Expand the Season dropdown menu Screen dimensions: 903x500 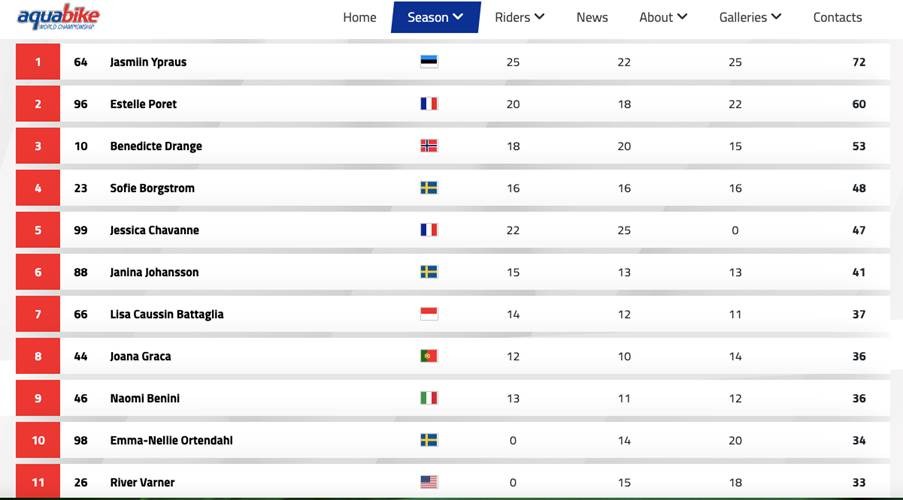point(435,17)
